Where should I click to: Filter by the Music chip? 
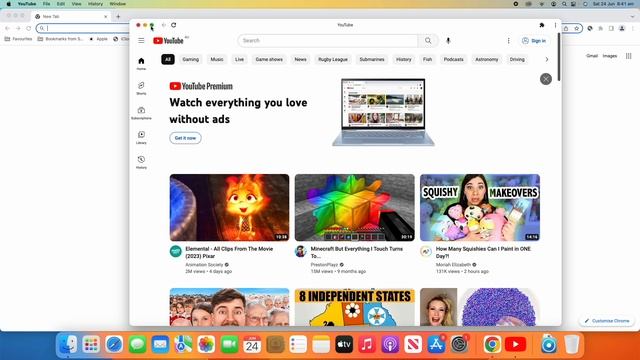pyautogui.click(x=217, y=59)
